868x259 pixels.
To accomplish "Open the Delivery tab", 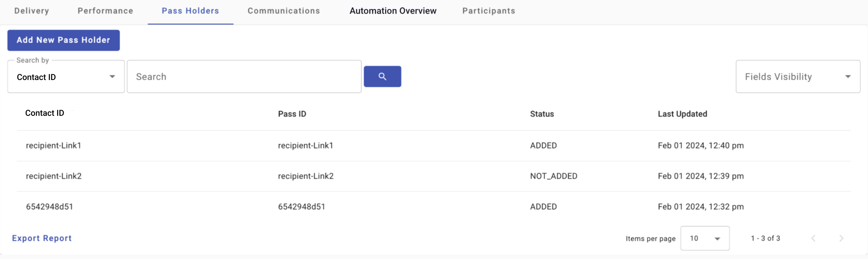I will pyautogui.click(x=32, y=11).
